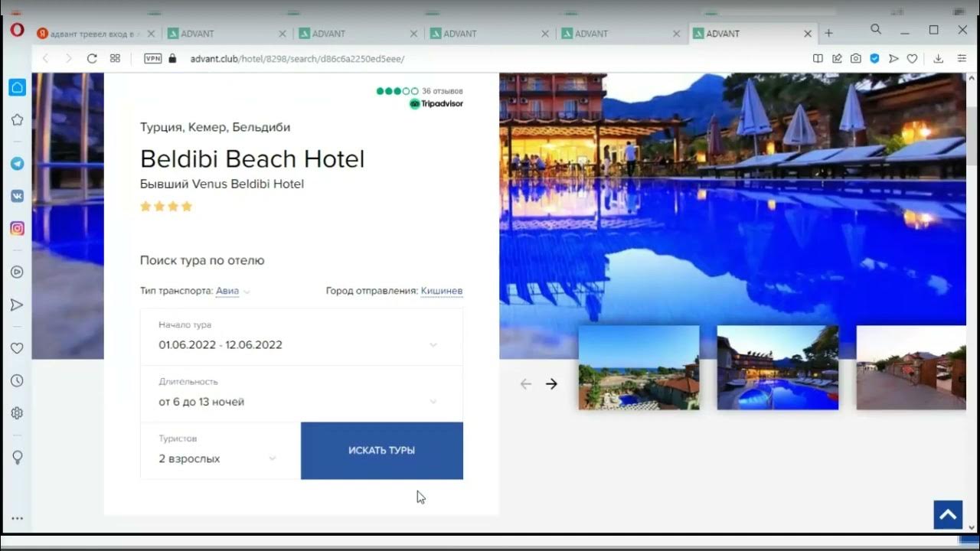Open the Opera main menu logo
Image resolution: width=980 pixels, height=551 pixels.
tap(17, 31)
